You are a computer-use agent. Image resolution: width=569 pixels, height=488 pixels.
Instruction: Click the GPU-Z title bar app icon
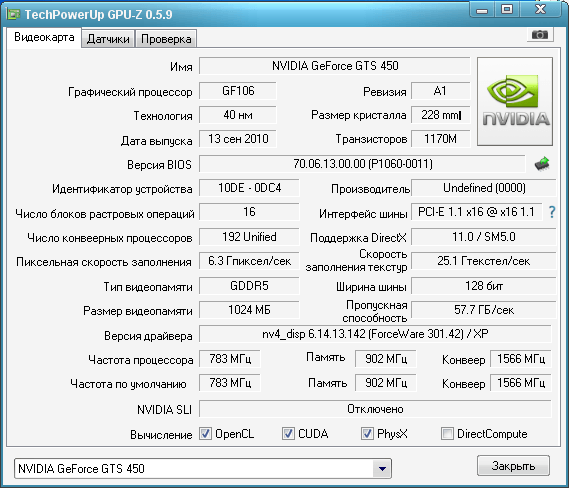point(13,15)
